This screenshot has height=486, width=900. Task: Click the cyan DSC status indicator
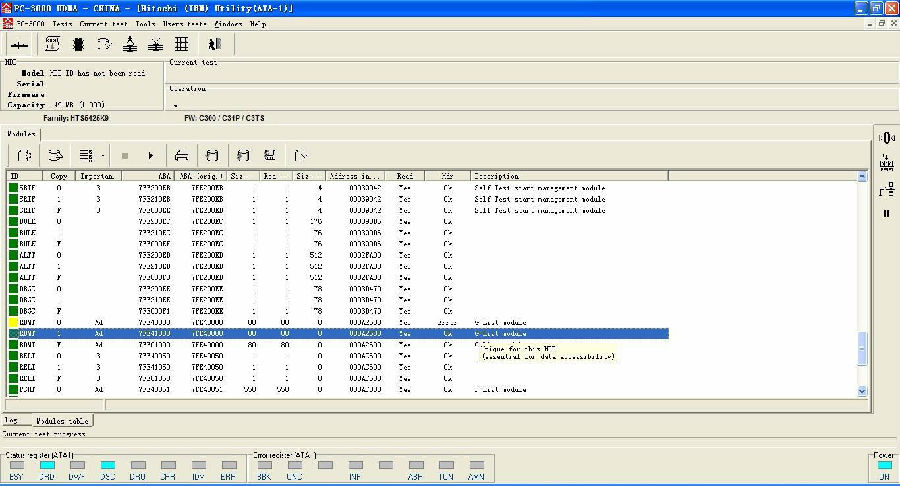(x=108, y=465)
